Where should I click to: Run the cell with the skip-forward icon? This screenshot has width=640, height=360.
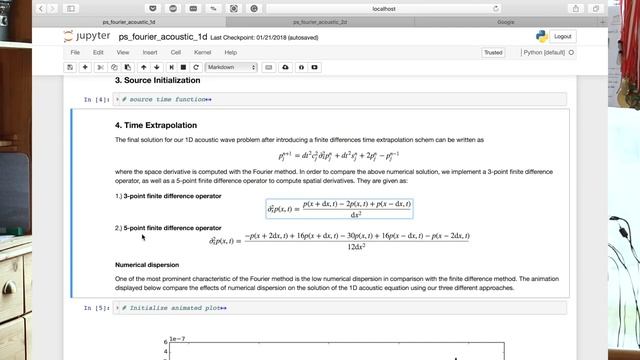coord(171,67)
